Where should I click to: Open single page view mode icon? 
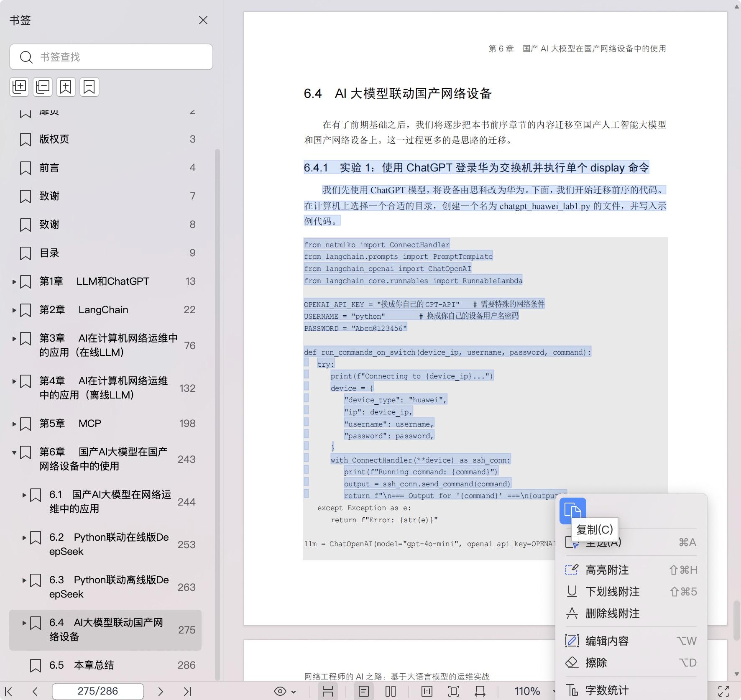363,691
